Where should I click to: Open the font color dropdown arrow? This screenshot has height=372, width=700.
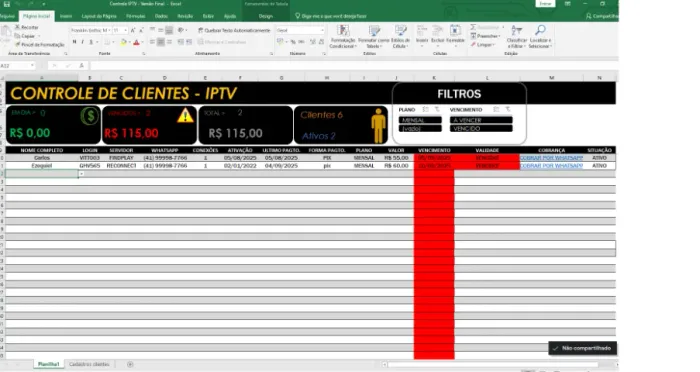click(x=142, y=42)
